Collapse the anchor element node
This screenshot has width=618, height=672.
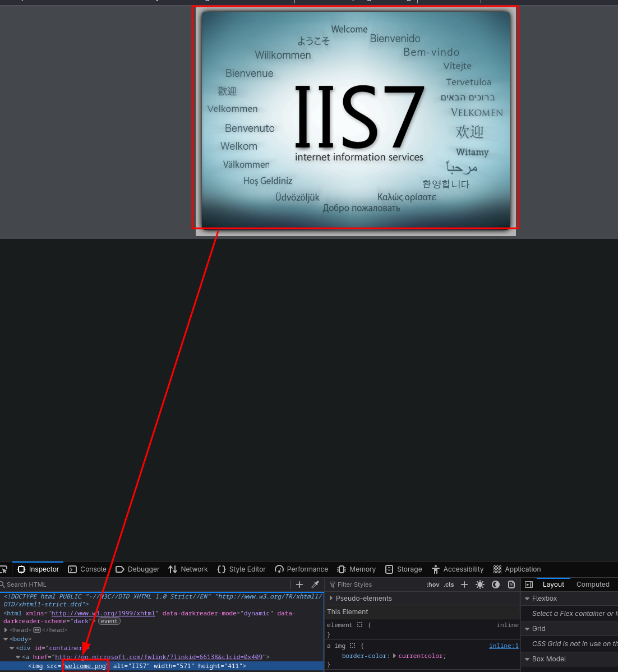coord(18,657)
